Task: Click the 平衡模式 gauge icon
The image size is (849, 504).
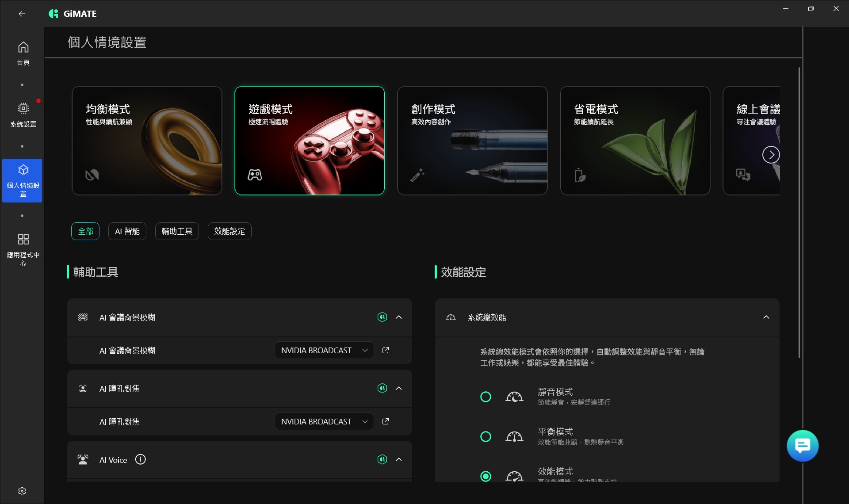Action: pos(514,436)
